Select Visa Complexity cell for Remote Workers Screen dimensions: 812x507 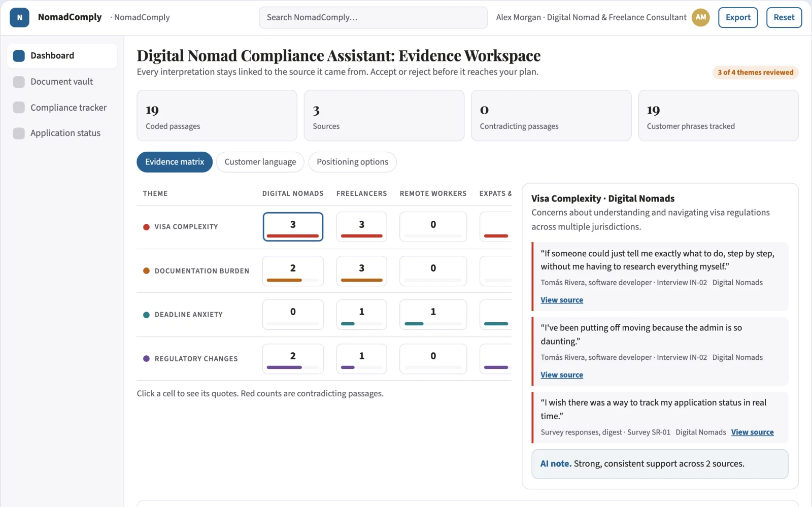(x=433, y=226)
